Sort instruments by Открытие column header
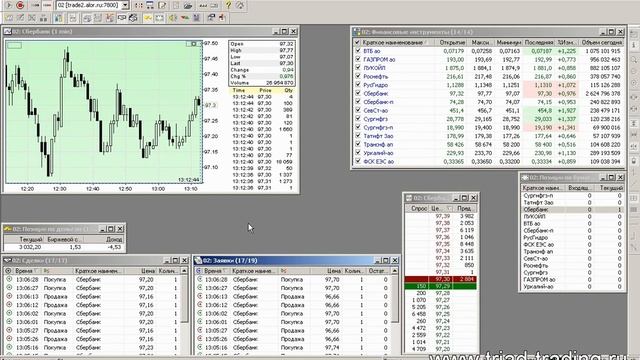640x360 pixels. pyautogui.click(x=450, y=42)
